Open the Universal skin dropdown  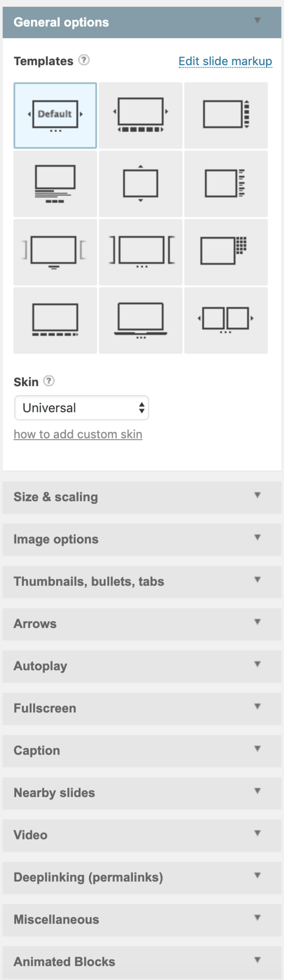click(x=82, y=408)
